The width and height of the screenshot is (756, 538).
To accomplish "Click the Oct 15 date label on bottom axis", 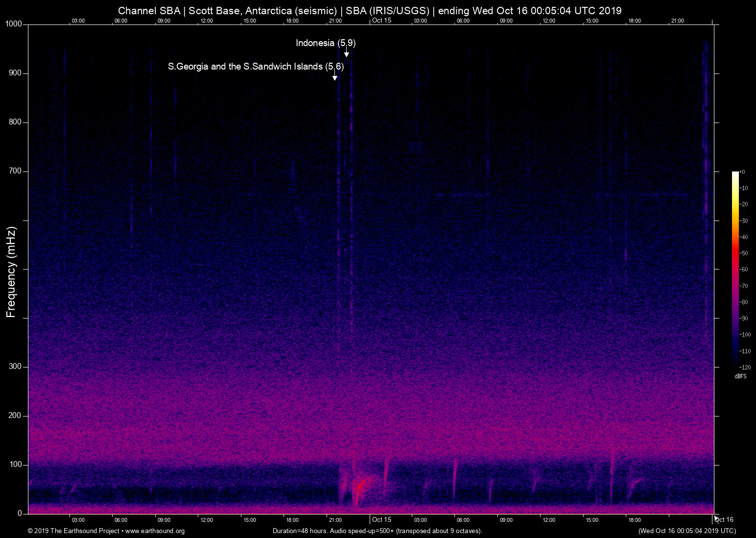I will click(x=381, y=519).
